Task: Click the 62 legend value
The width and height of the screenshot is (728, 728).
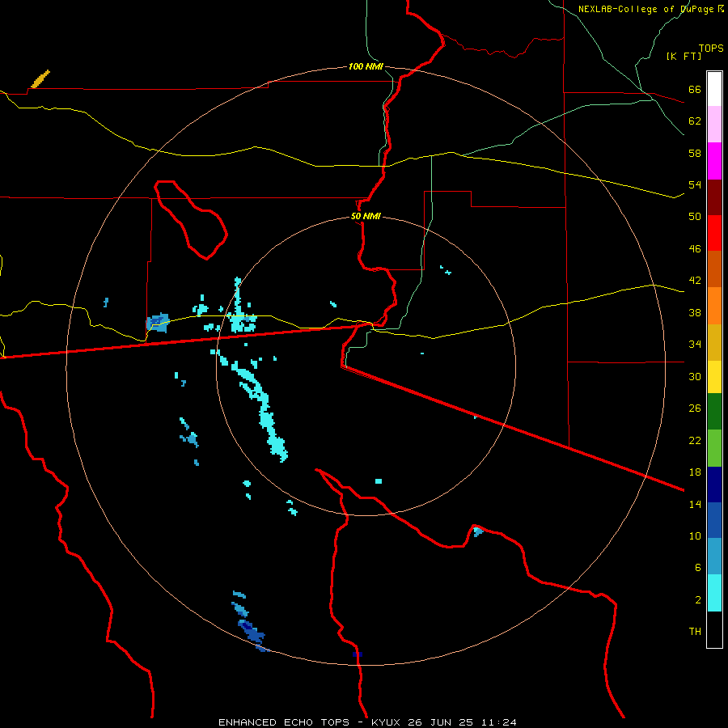Action: coord(695,121)
